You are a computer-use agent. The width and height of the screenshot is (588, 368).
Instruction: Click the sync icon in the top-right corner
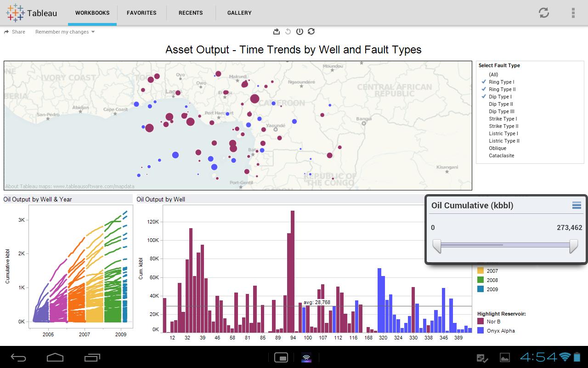click(x=544, y=13)
